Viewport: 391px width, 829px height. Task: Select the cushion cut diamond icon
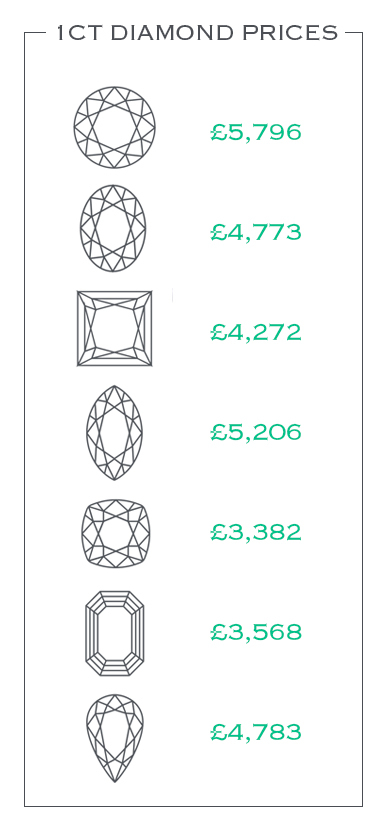[116, 533]
